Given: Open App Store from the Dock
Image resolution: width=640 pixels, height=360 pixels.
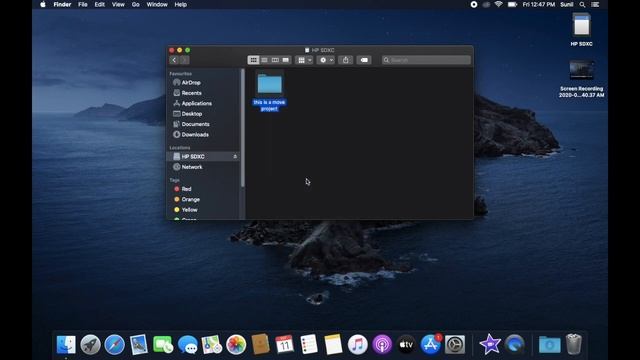Looking at the screenshot, I should [x=431, y=345].
